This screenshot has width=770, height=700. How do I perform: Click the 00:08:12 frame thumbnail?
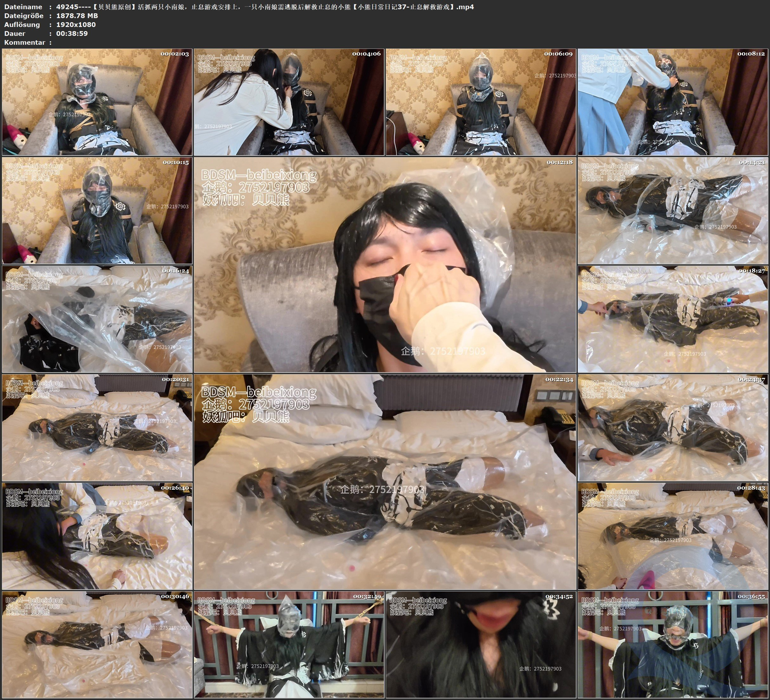tap(673, 102)
